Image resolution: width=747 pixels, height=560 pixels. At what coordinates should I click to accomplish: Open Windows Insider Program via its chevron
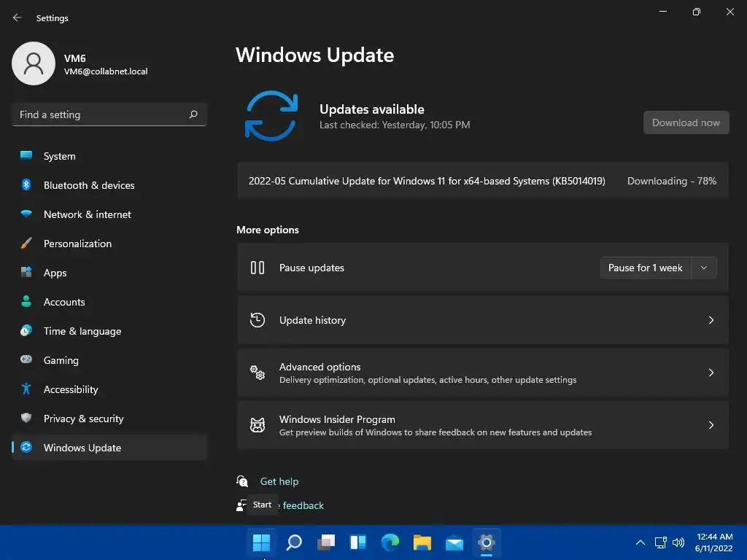pyautogui.click(x=711, y=425)
